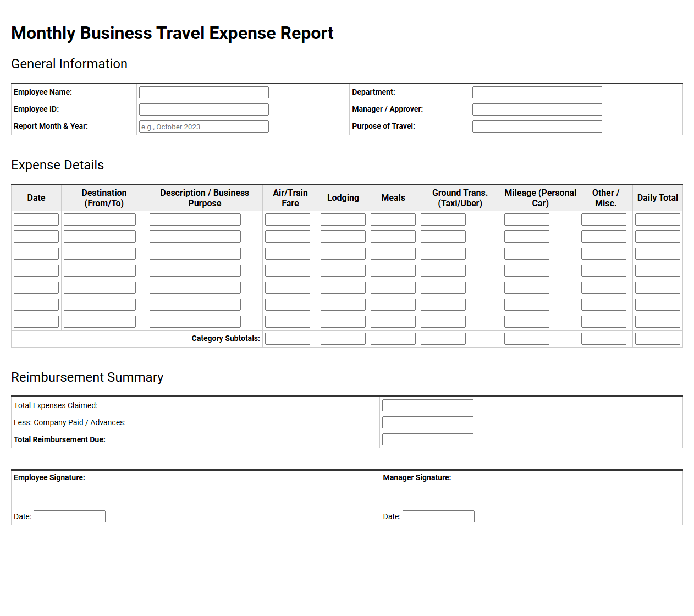Screen dimensions: 694x616
Task: Click the Daily Total column header
Action: click(x=658, y=198)
